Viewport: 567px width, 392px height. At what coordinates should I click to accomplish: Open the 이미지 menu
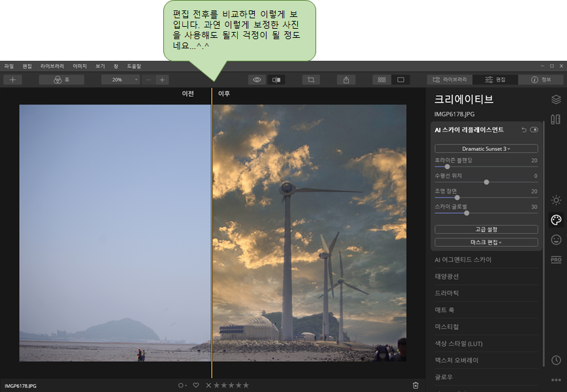coord(80,66)
